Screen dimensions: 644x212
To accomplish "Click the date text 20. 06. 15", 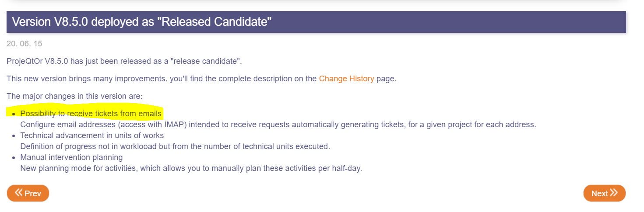I will 24,44.
